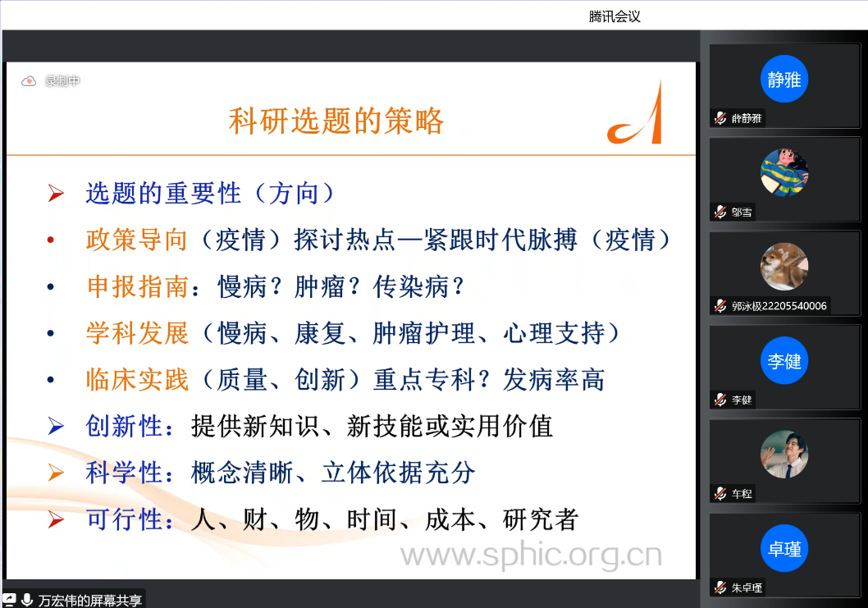Select the Shiba dog avatar tile
The image size is (868, 608).
[784, 267]
